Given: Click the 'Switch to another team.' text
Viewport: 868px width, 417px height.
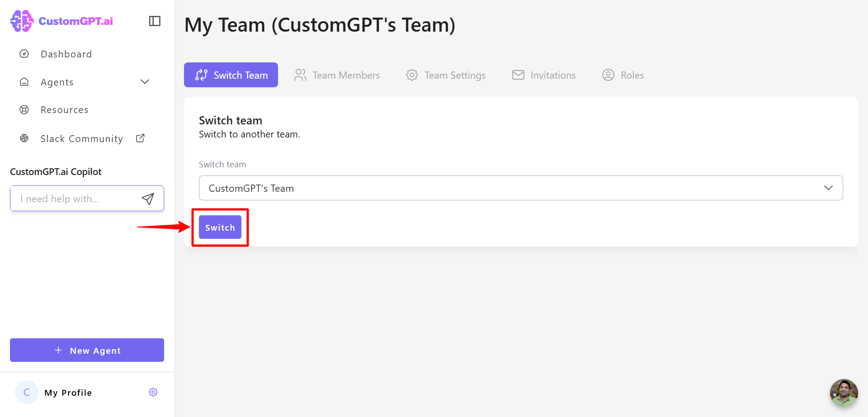Looking at the screenshot, I should tap(250, 134).
